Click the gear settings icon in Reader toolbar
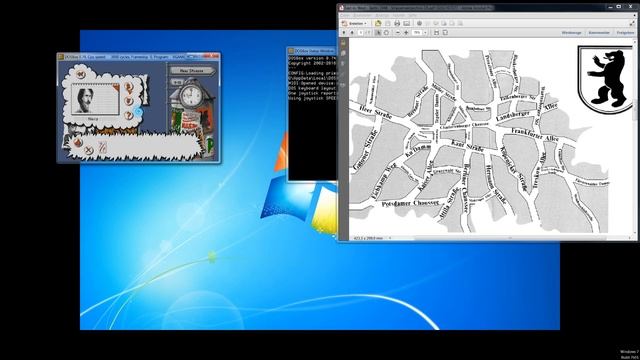 (419, 24)
